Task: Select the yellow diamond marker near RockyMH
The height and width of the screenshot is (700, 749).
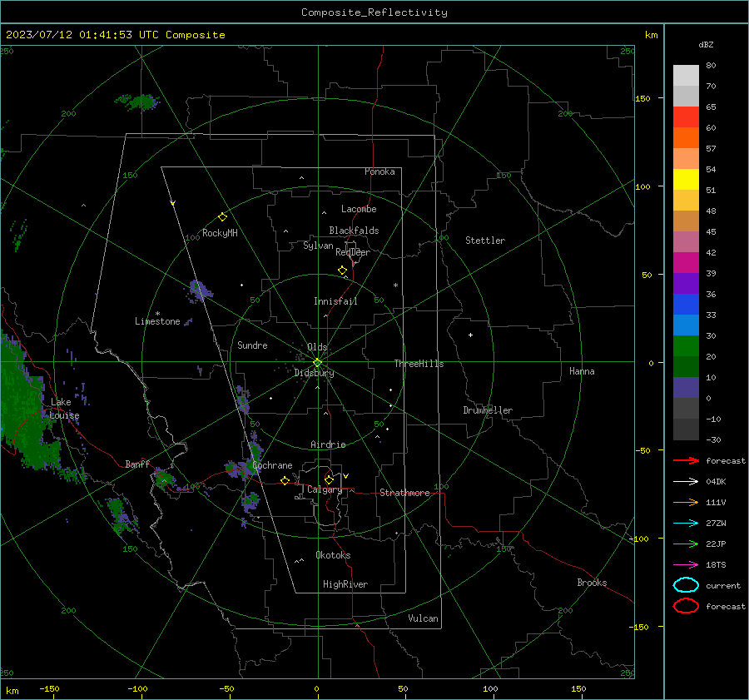Action: tap(222, 217)
